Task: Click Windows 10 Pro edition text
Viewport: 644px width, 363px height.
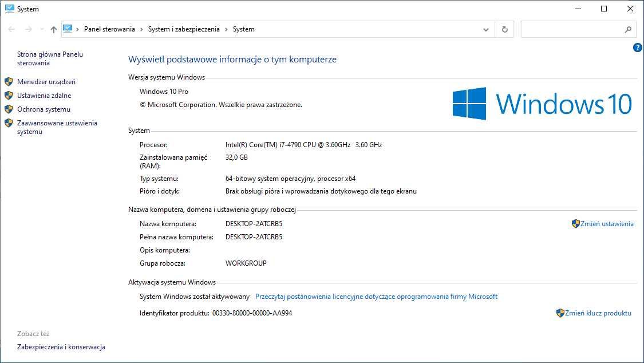Action: pyautogui.click(x=164, y=92)
